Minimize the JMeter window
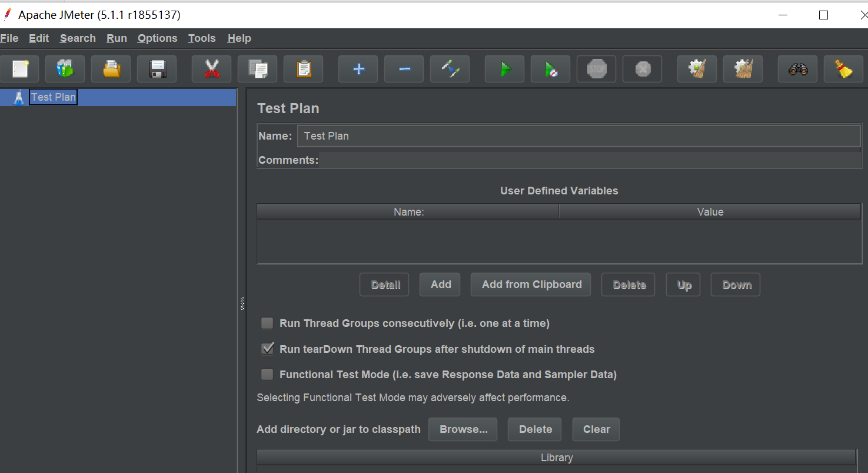 [783, 15]
